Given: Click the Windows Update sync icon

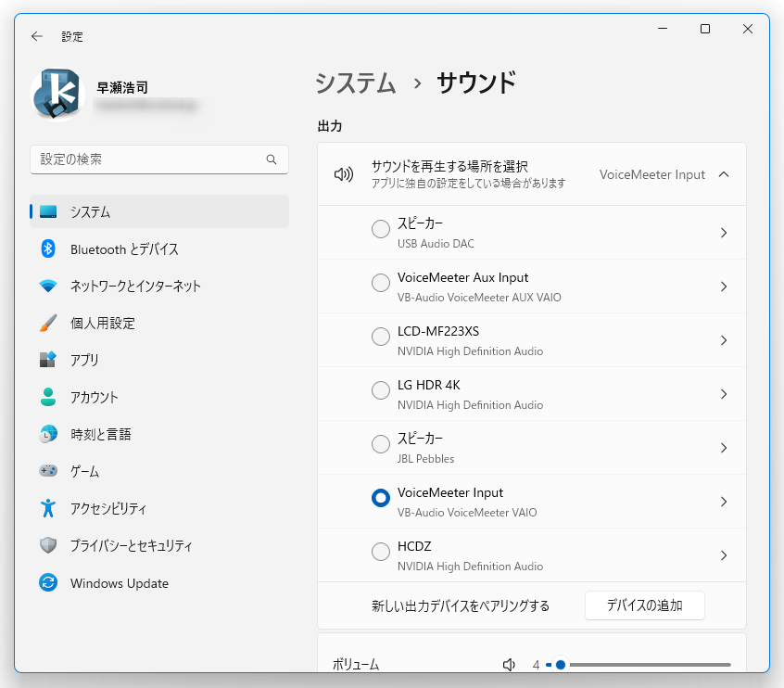Looking at the screenshot, I should pos(48,582).
